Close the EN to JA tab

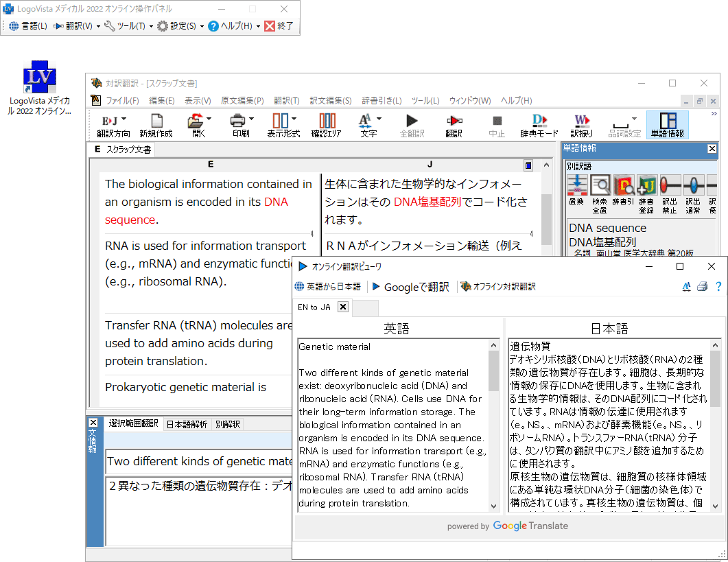[x=342, y=307]
